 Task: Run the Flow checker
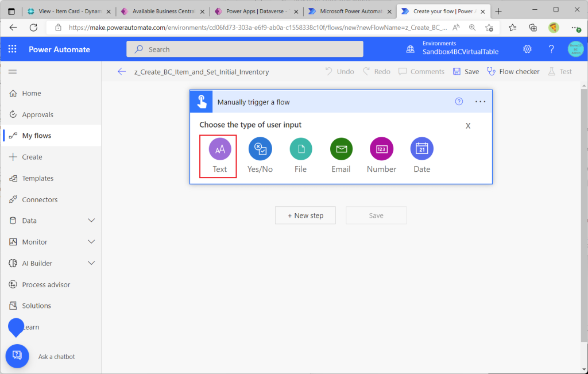[x=513, y=72]
